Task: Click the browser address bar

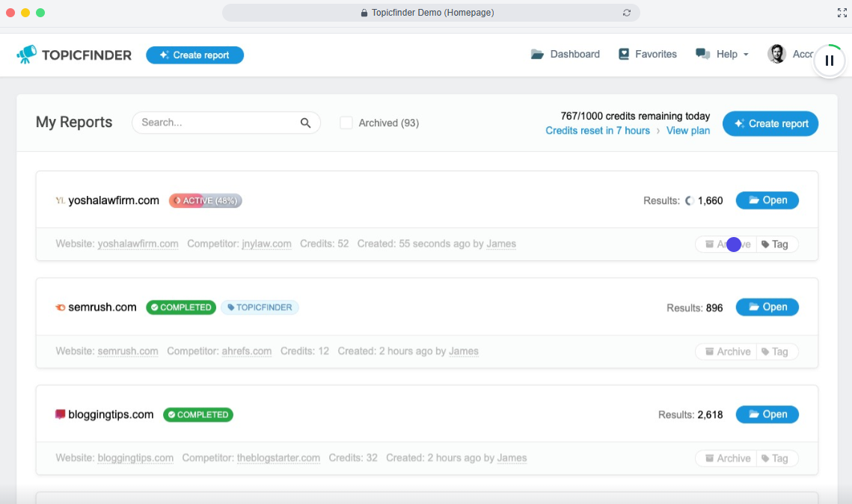Action: (431, 13)
